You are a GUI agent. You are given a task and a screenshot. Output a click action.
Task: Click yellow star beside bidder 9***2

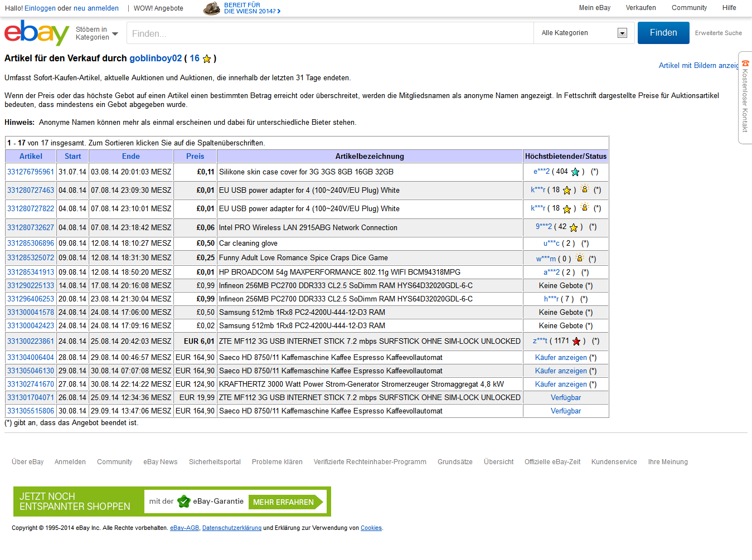point(574,227)
